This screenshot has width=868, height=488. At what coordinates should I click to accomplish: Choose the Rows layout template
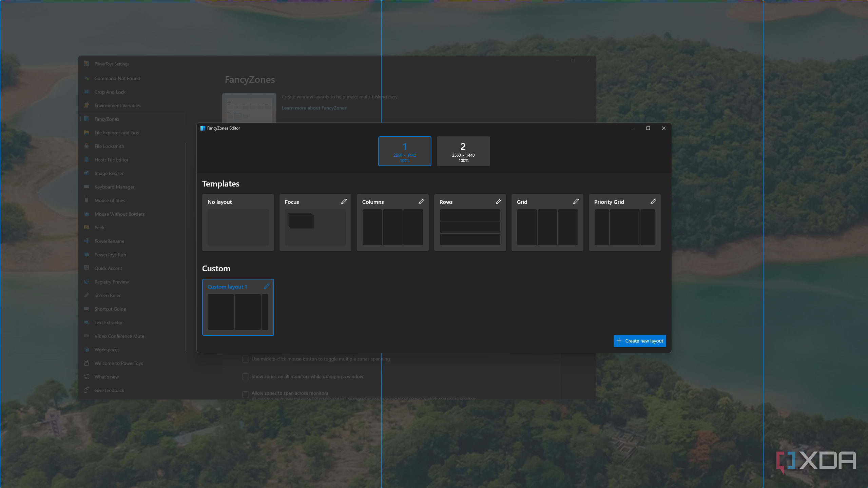tap(470, 222)
